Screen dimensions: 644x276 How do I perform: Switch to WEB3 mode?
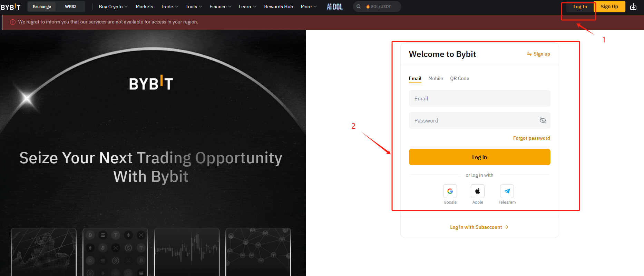click(x=71, y=7)
